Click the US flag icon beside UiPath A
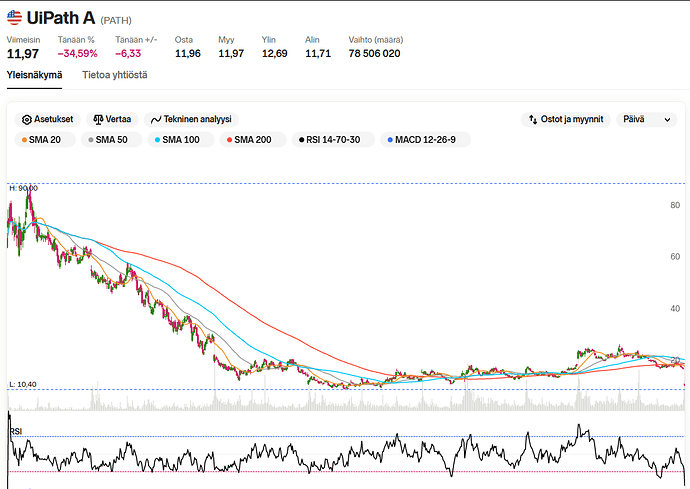Image resolution: width=690 pixels, height=489 pixels. click(14, 18)
